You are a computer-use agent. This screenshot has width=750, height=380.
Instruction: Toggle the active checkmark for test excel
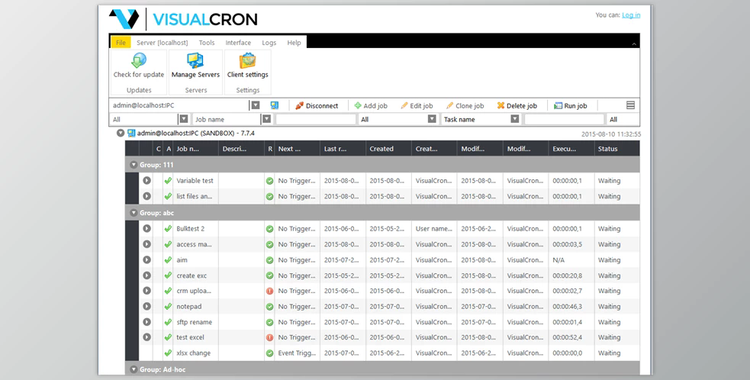168,337
